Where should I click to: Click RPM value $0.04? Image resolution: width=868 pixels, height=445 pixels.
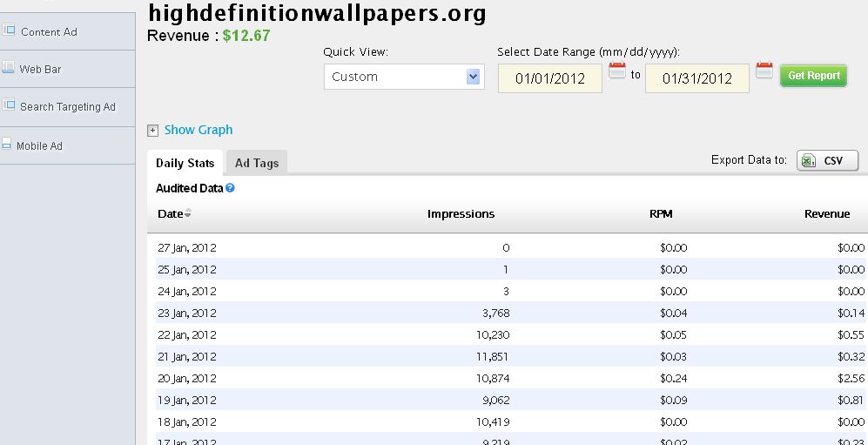674,314
